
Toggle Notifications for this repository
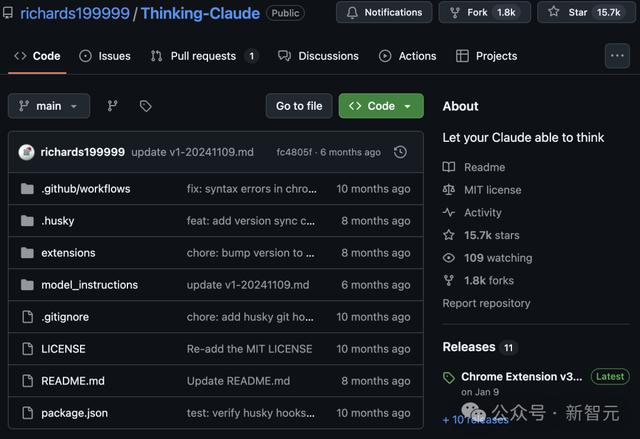click(384, 12)
